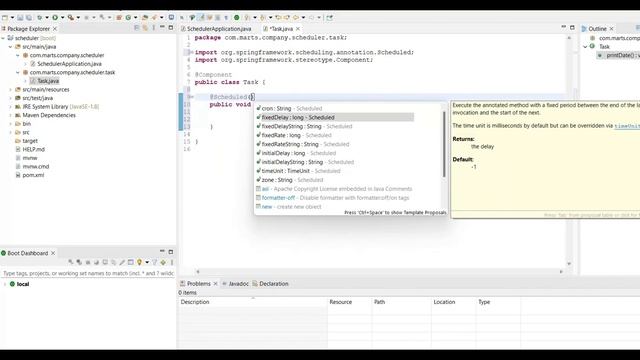
Task: Expand the local node in Boot Dashboard
Action: tap(5, 284)
